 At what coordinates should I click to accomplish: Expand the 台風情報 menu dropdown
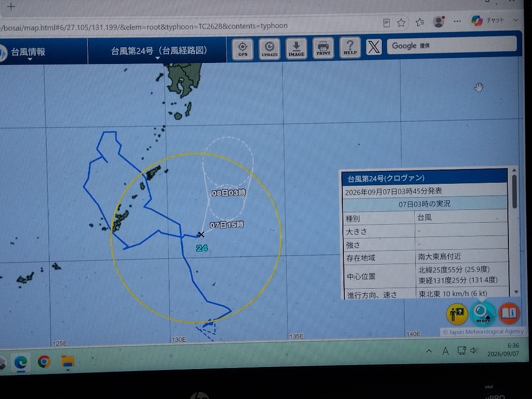click(x=28, y=52)
